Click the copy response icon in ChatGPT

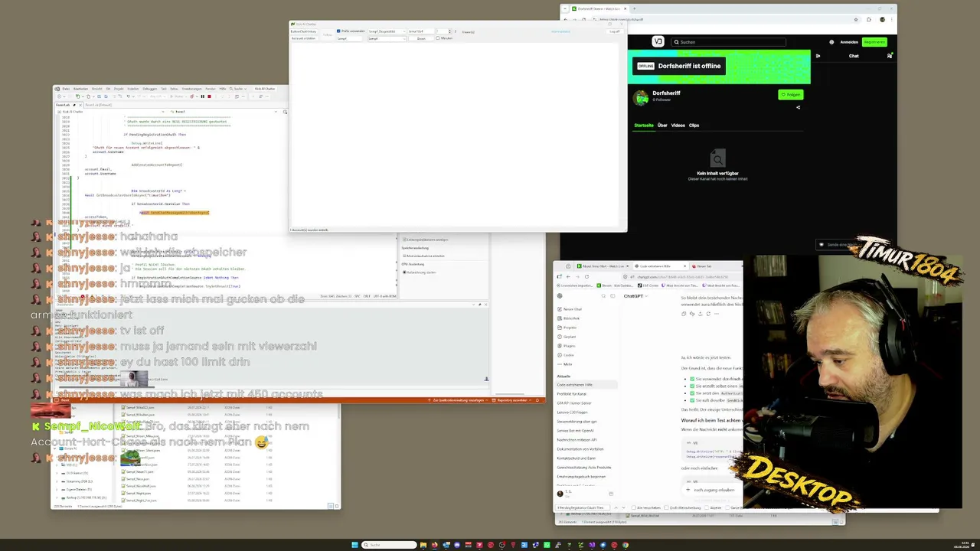(685, 314)
